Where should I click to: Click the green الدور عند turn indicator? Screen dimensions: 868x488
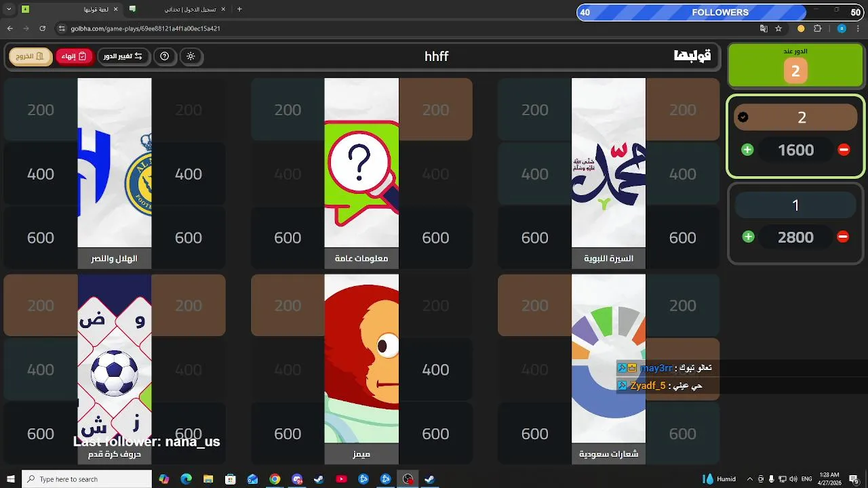pos(795,66)
